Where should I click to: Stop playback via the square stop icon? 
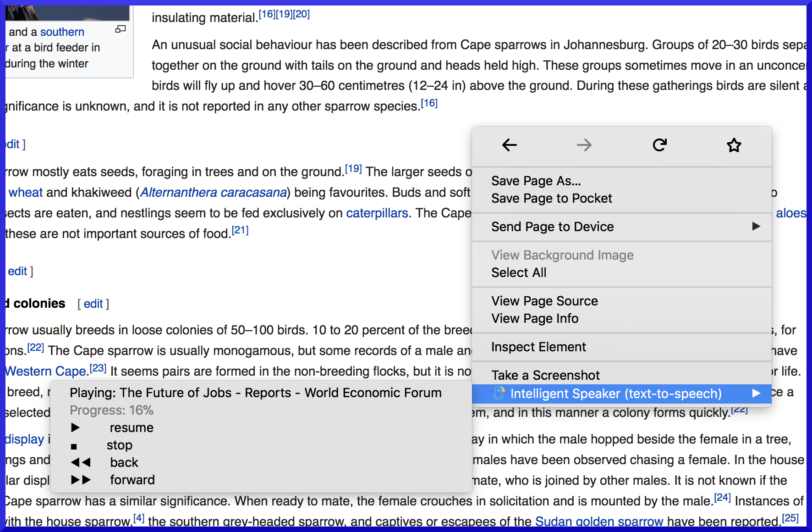74,446
